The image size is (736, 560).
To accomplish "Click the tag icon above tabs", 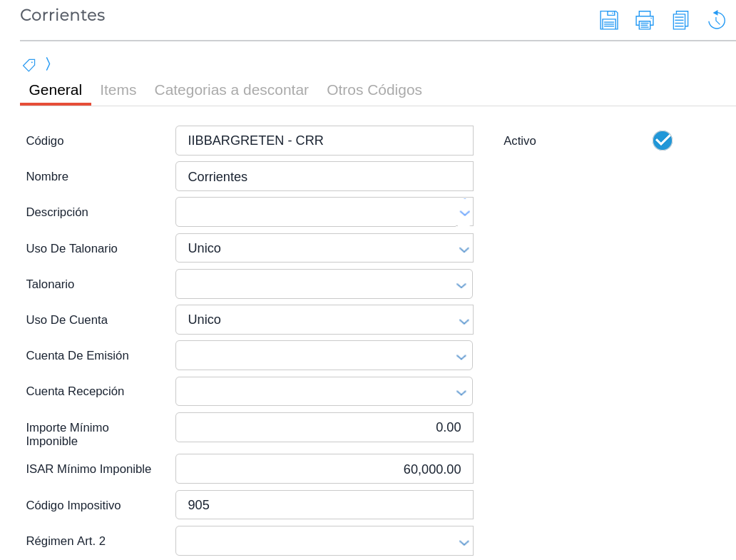I will [x=29, y=65].
